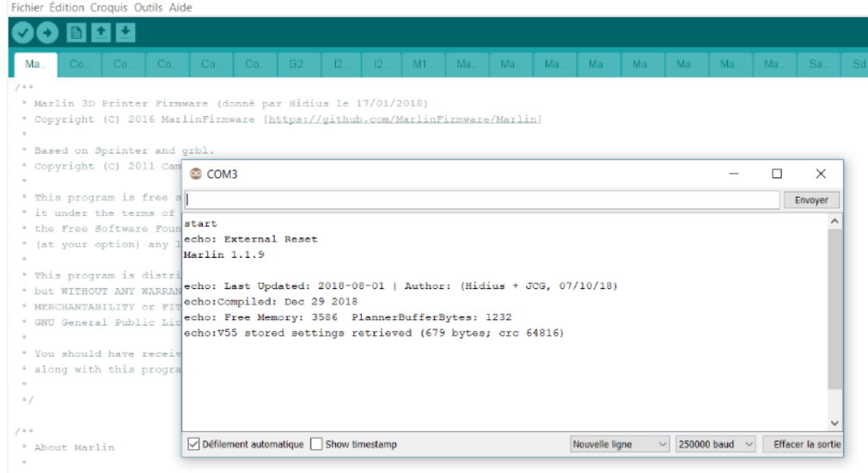Screen dimensions: 868x473
Task: Click the 'echo:Compiled: Dec 29 2018' line
Action: point(271,302)
